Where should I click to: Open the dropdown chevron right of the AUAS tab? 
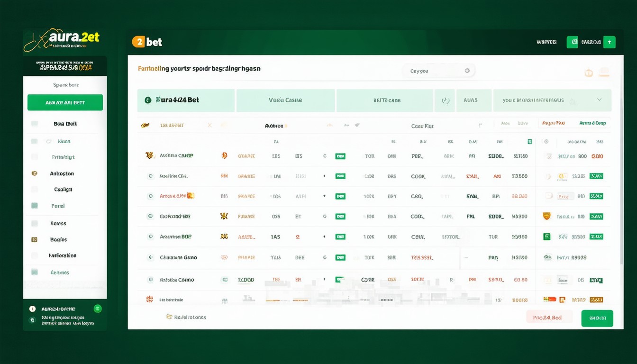599,100
